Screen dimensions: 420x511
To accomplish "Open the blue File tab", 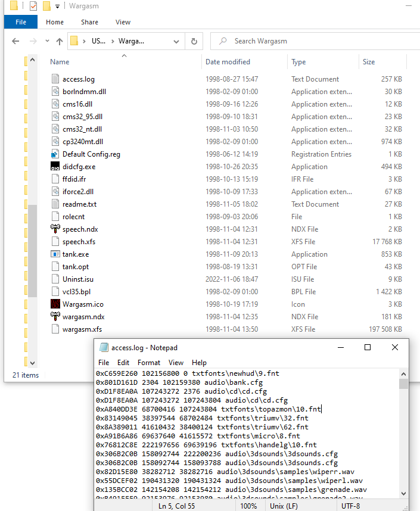I will pos(21,22).
